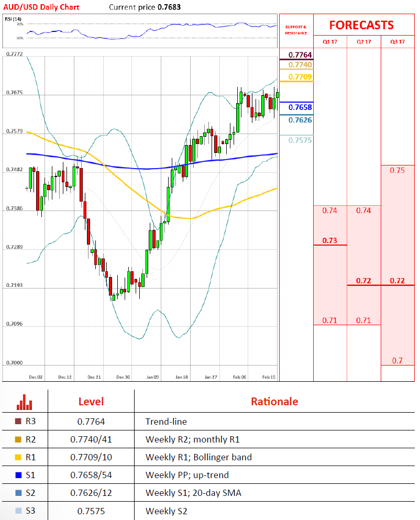Viewport: 420px width, 520px height.
Task: Select the pale blue S3 color swatch
Action: [18, 511]
